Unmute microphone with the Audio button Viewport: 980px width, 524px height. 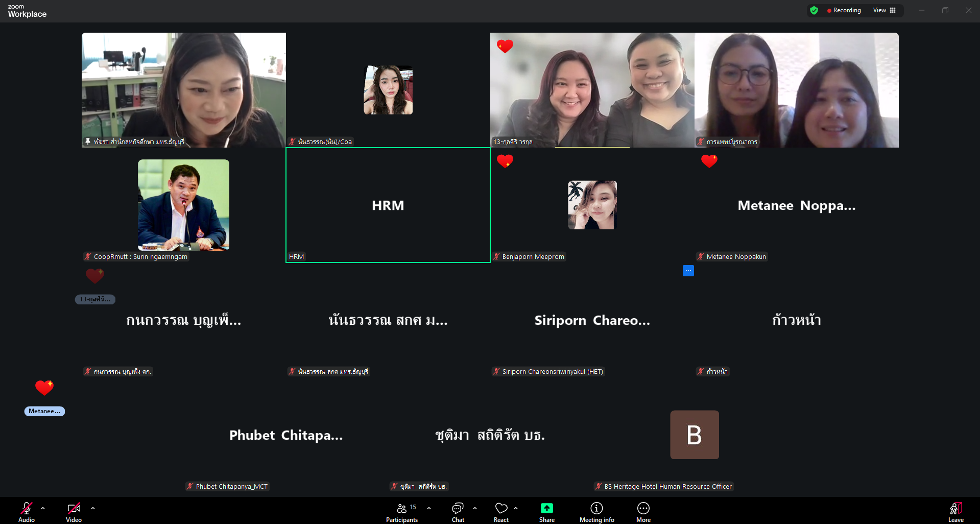click(27, 511)
